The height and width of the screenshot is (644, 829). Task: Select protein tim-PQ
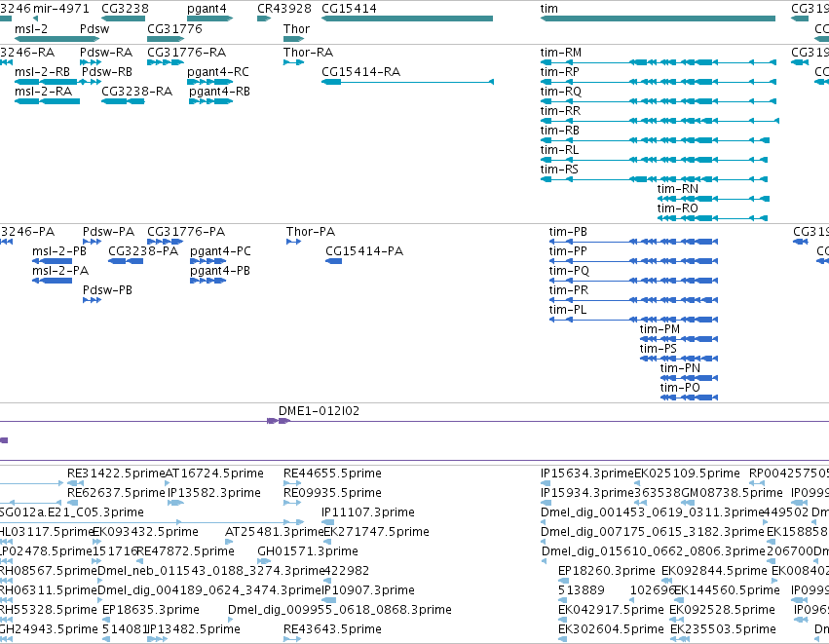point(633,281)
